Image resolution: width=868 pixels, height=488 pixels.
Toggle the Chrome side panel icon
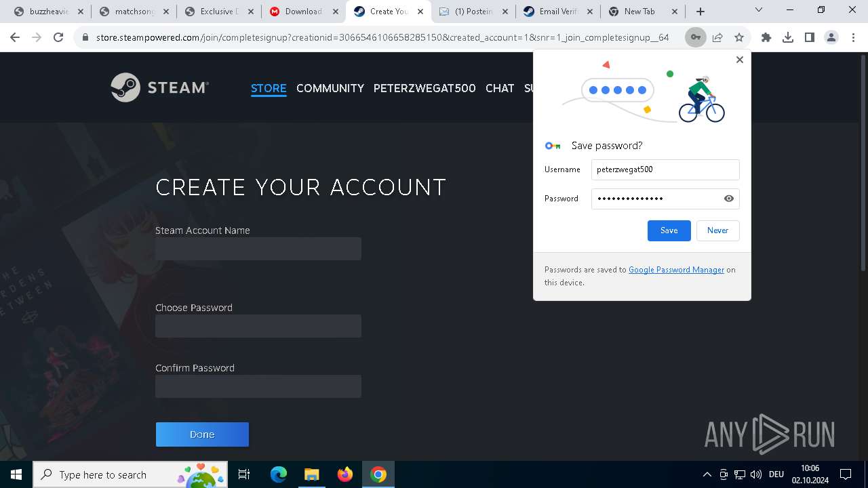(810, 37)
